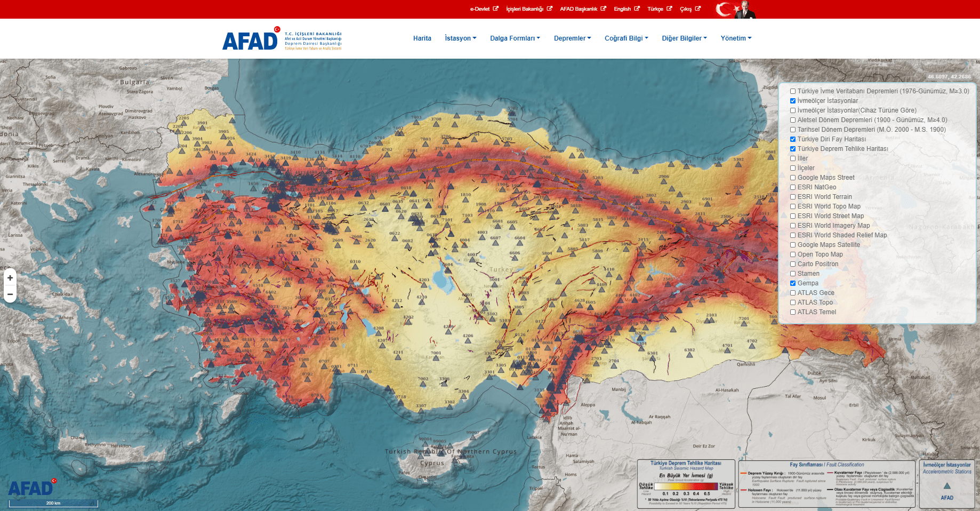
Task: Open the Harita menu item
Action: pos(422,38)
